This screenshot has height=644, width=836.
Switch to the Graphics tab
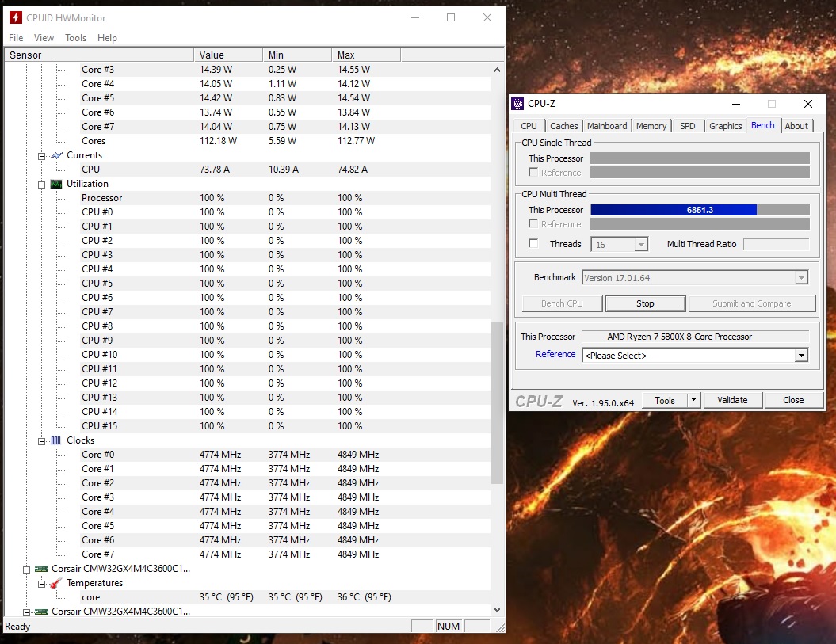[x=725, y=126]
